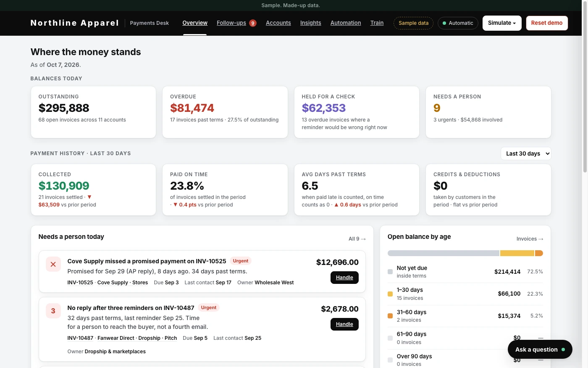Click the orange 31–60 days legend square
Image resolution: width=588 pixels, height=368 pixels.
(x=390, y=316)
